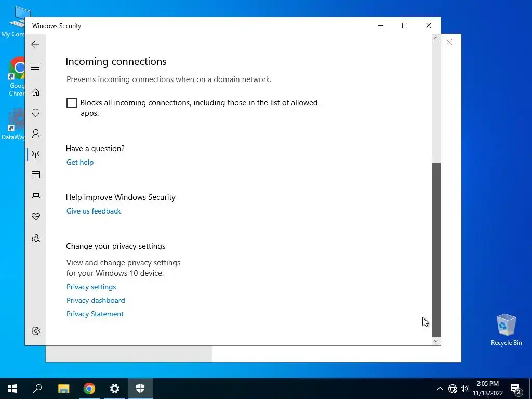Image resolution: width=532 pixels, height=399 pixels.
Task: Show hidden system tray icons
Action: (440, 389)
